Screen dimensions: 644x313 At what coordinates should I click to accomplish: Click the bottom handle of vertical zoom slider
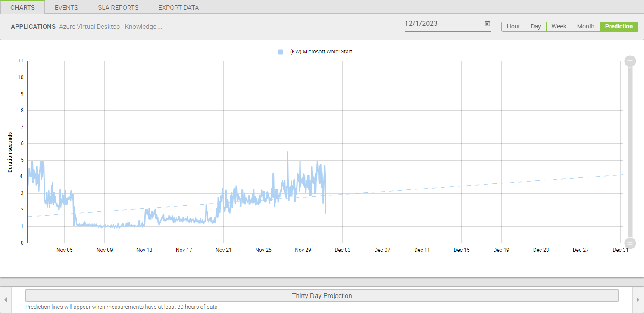[630, 243]
